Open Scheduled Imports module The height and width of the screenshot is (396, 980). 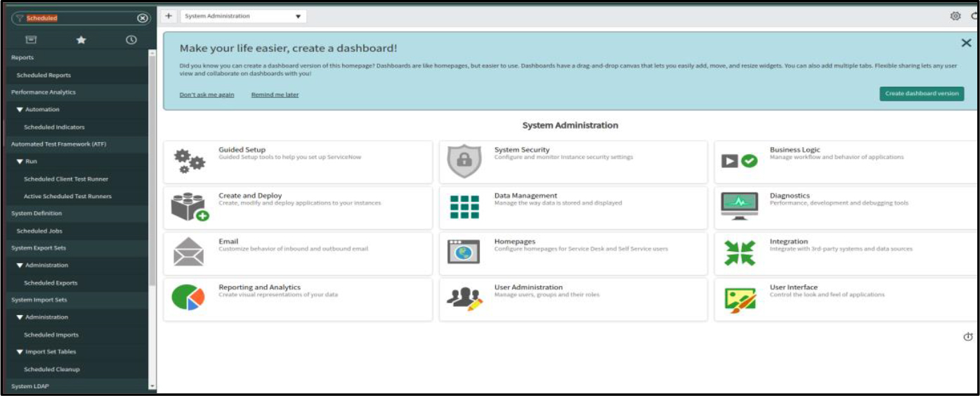[51, 335]
